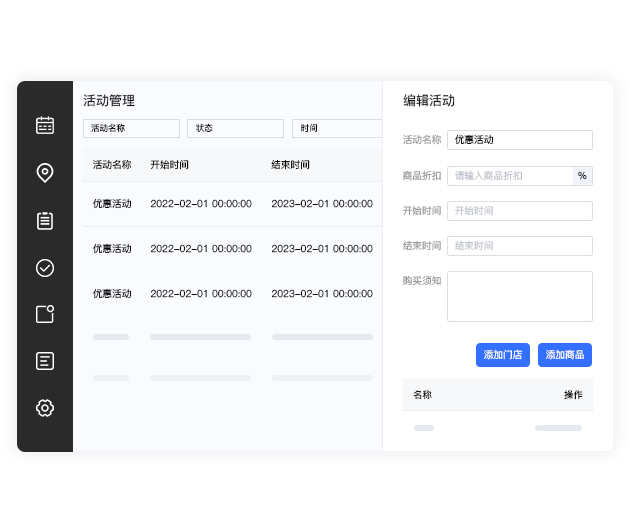Select the checkmark circle sidebar icon

pos(45,267)
